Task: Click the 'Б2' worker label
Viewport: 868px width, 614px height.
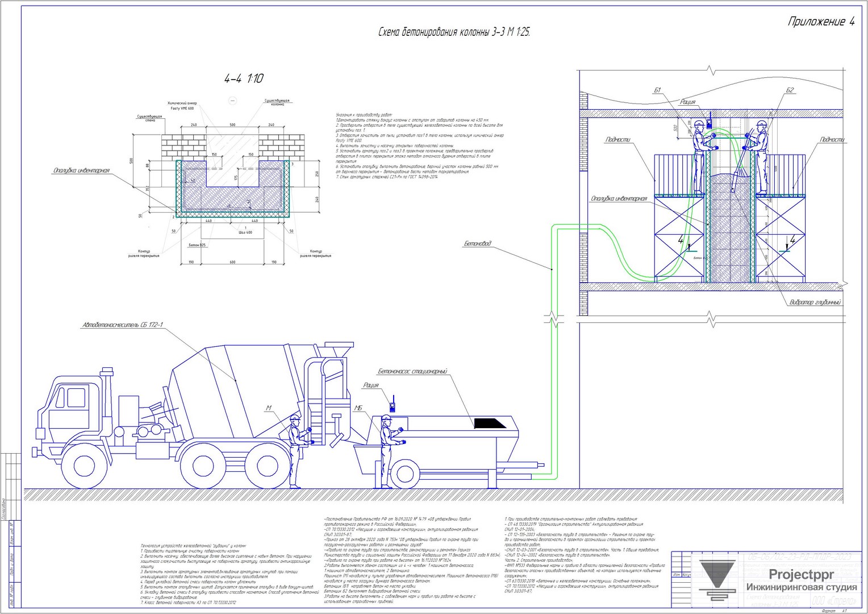Action: [790, 90]
